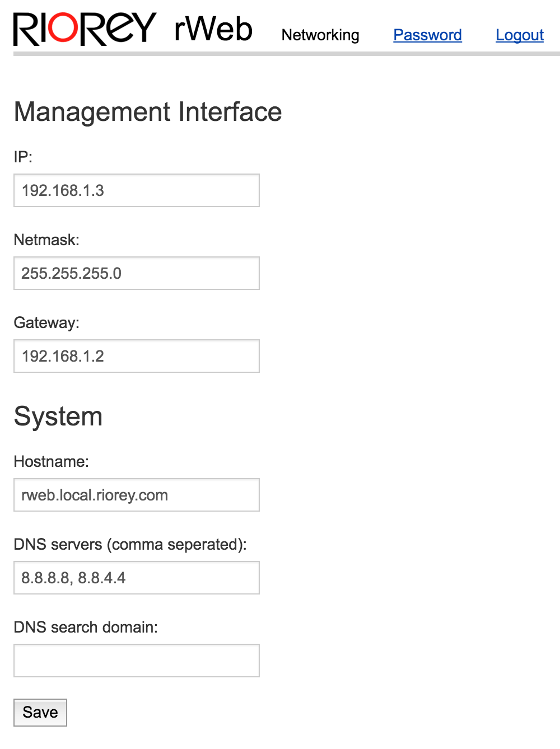Edit the Hostname text field
Screen dimensions: 560x749
pyautogui.click(x=137, y=495)
